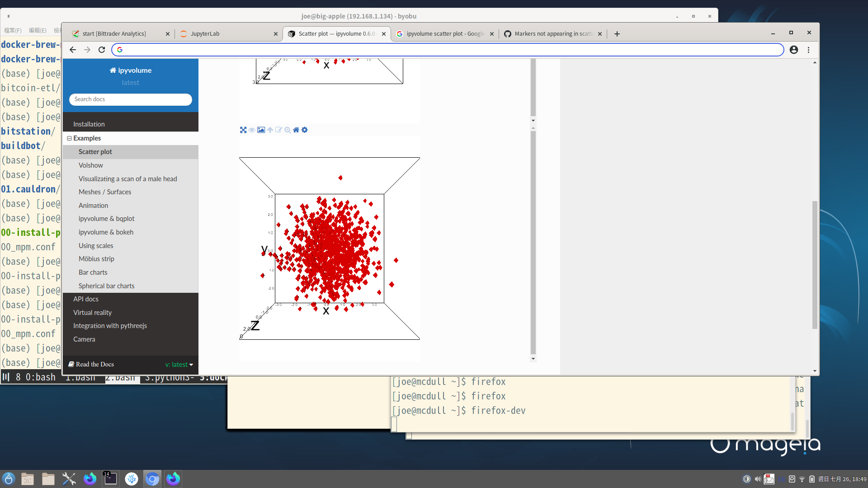This screenshot has height=488, width=868.
Task: Enter fullscreen mode on the 3D scatter widget
Action: click(243, 130)
